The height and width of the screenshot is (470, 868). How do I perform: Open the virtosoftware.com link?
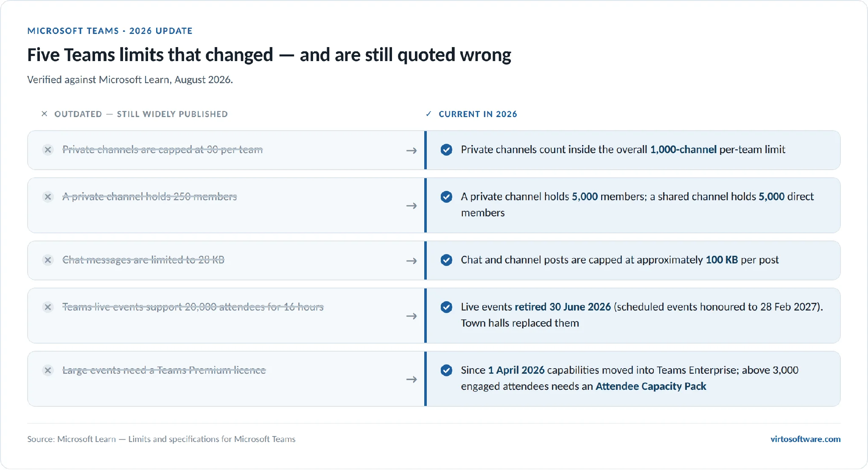click(x=805, y=439)
